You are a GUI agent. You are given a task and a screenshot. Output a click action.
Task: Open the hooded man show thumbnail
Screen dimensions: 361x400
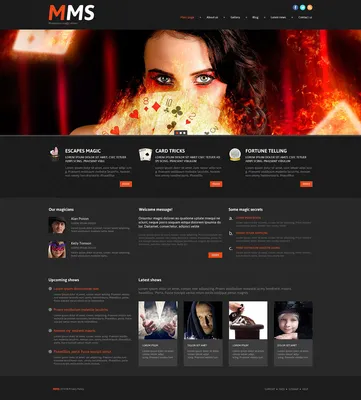[203, 320]
